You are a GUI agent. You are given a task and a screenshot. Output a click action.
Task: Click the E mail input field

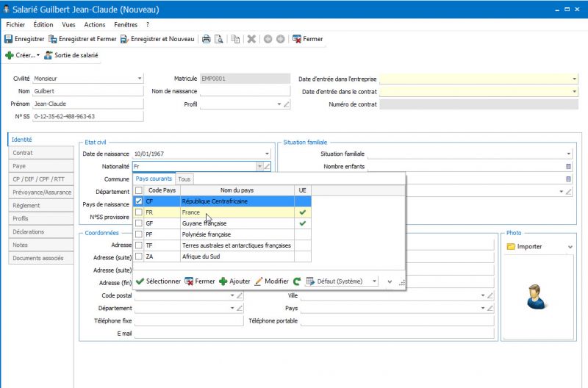point(314,334)
